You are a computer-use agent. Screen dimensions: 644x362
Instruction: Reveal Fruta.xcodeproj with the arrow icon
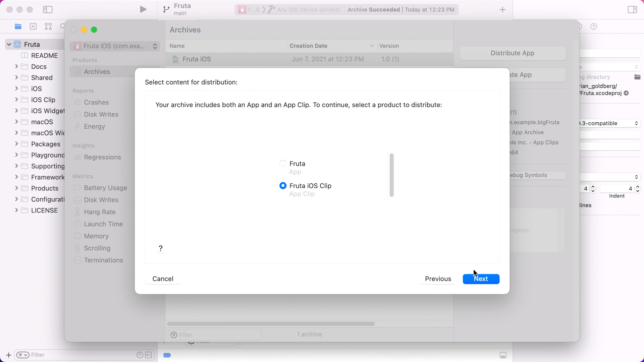[626, 93]
